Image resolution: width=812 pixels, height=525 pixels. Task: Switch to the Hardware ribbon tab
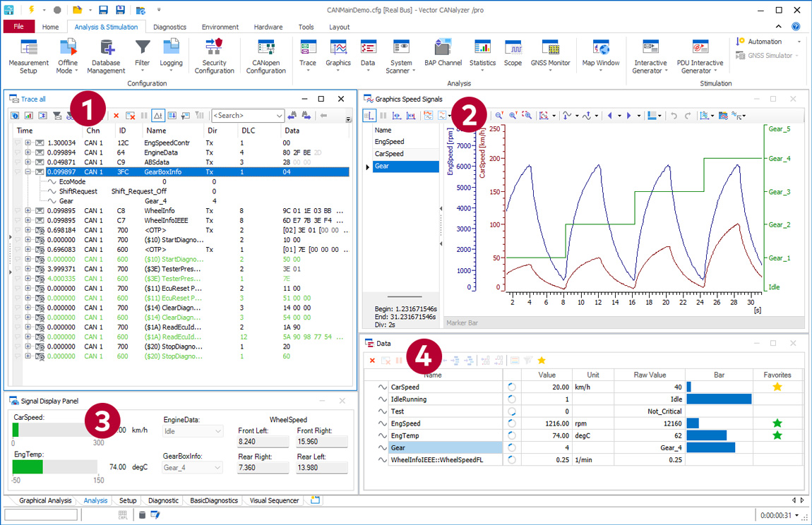268,27
